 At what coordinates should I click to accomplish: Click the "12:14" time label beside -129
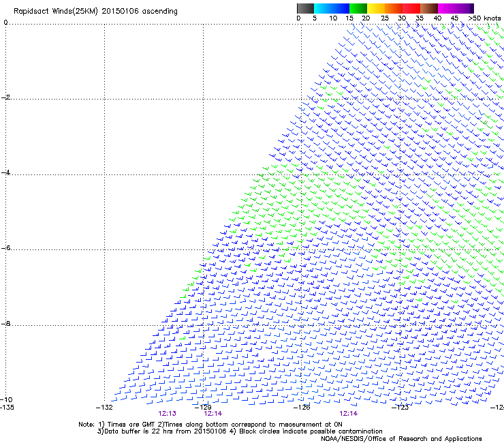coord(212,414)
